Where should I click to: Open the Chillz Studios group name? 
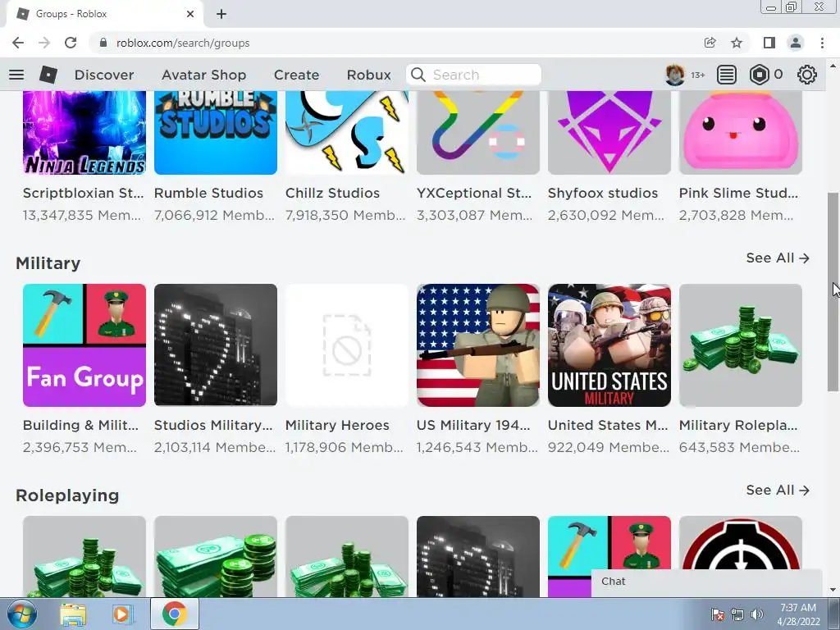[332, 193]
